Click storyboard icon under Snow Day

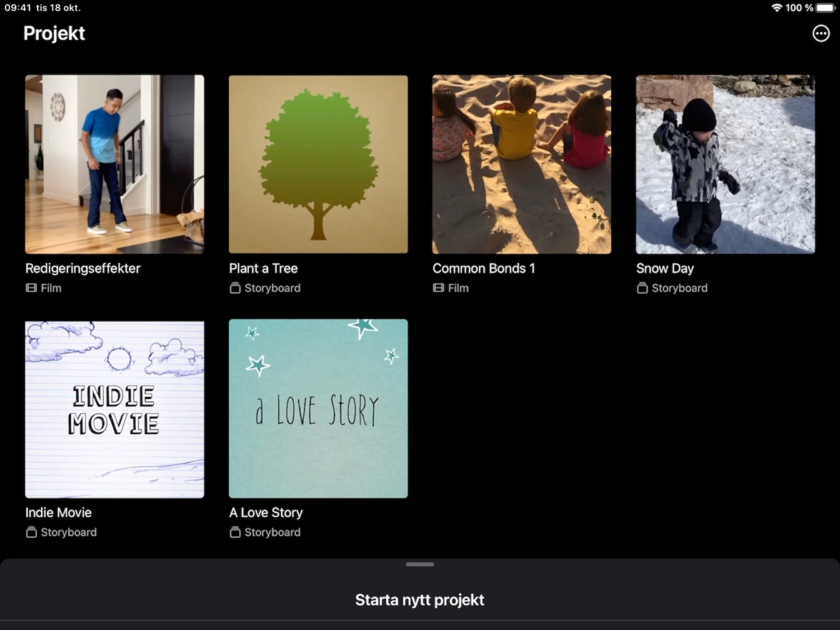(642, 288)
